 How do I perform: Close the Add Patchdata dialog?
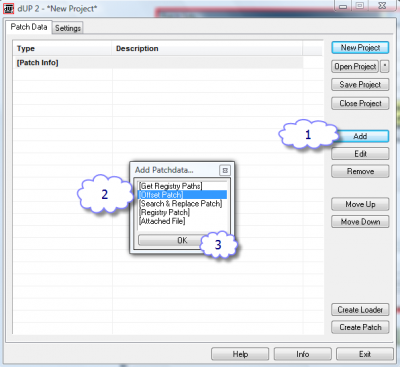[225, 170]
